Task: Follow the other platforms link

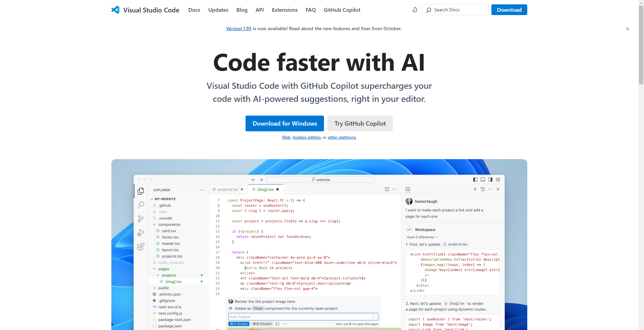Action: (x=342, y=137)
